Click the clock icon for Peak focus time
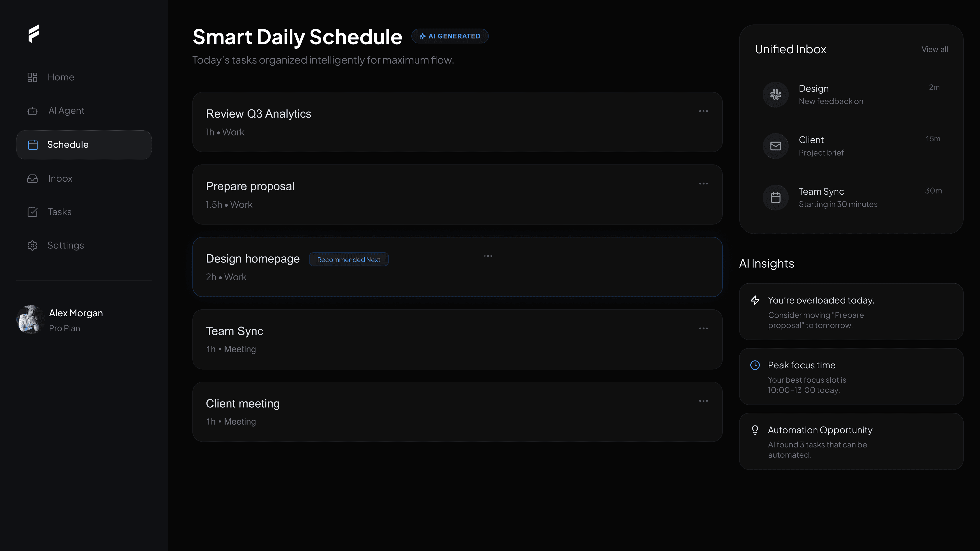Viewport: 980px width, 551px height. tap(755, 365)
